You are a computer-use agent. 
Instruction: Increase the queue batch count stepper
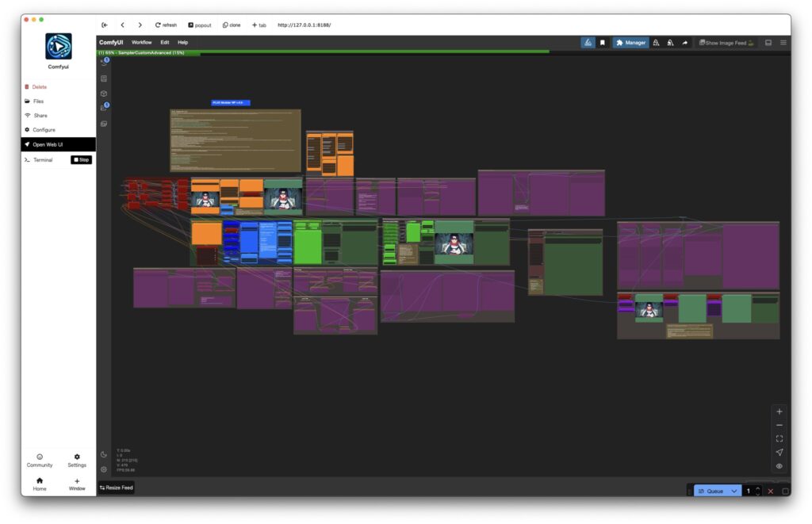758,488
